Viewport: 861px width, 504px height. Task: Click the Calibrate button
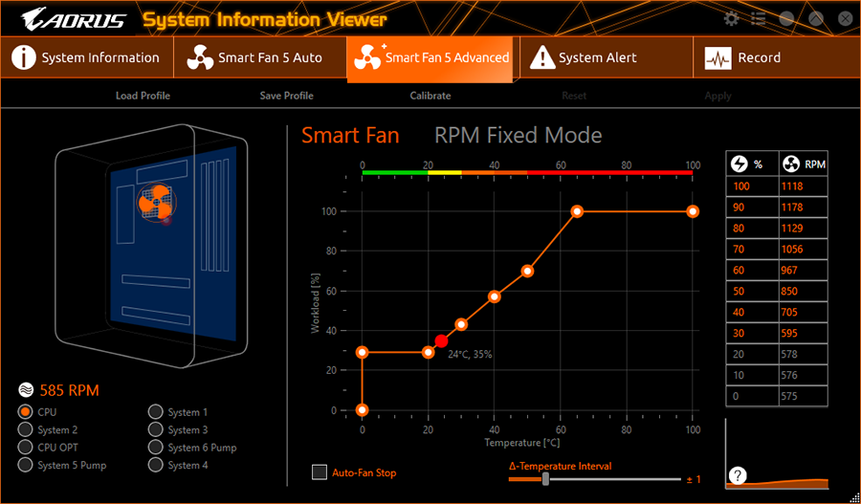[430, 96]
